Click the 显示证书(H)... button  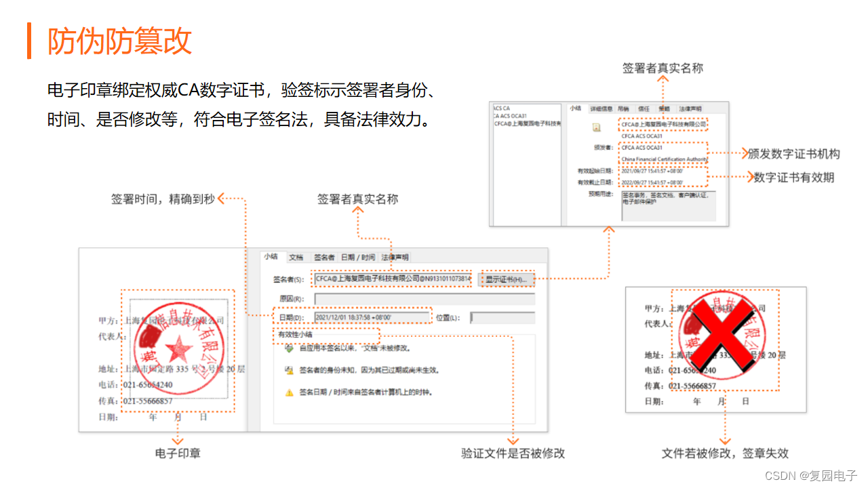point(506,279)
